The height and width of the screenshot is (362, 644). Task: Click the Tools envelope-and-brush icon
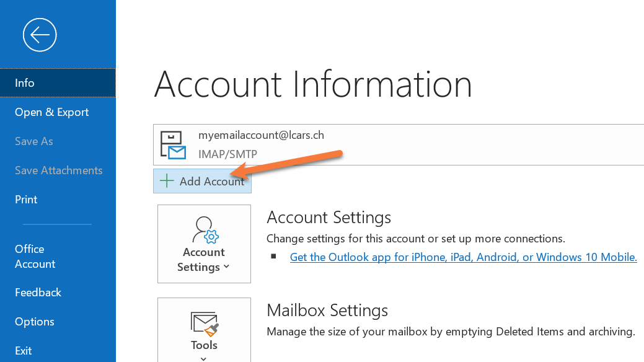pos(204,322)
